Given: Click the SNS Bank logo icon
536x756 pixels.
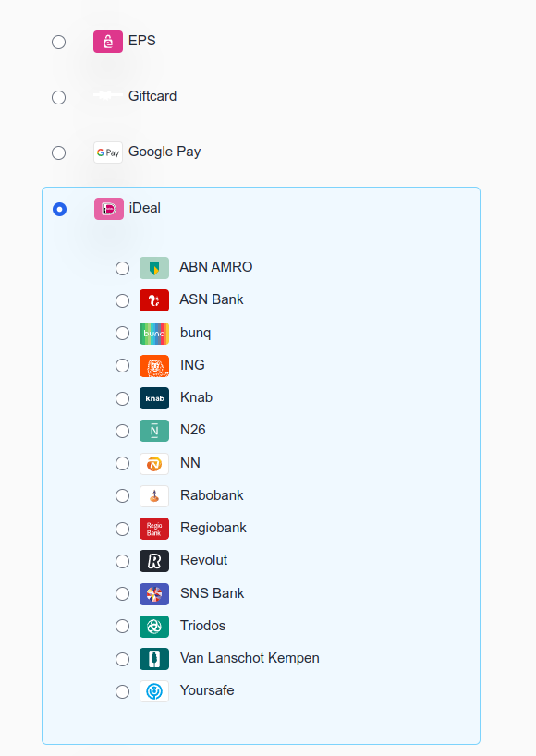Looking at the screenshot, I should (x=154, y=594).
